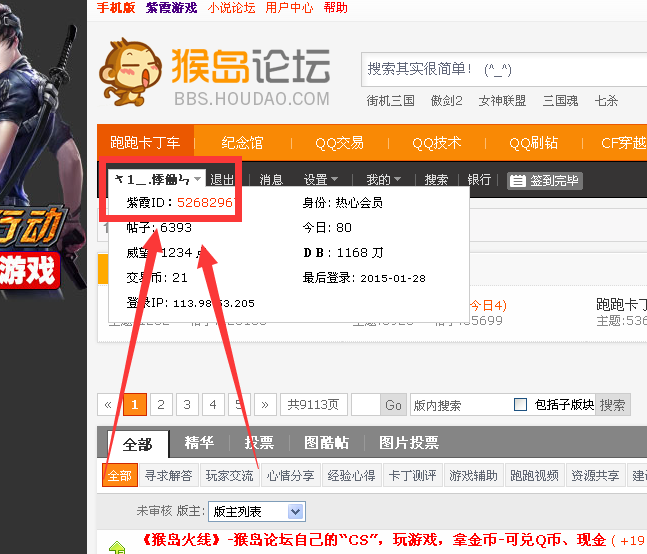Filter by 心情分享 category
This screenshot has height=554, width=647.
[290, 476]
